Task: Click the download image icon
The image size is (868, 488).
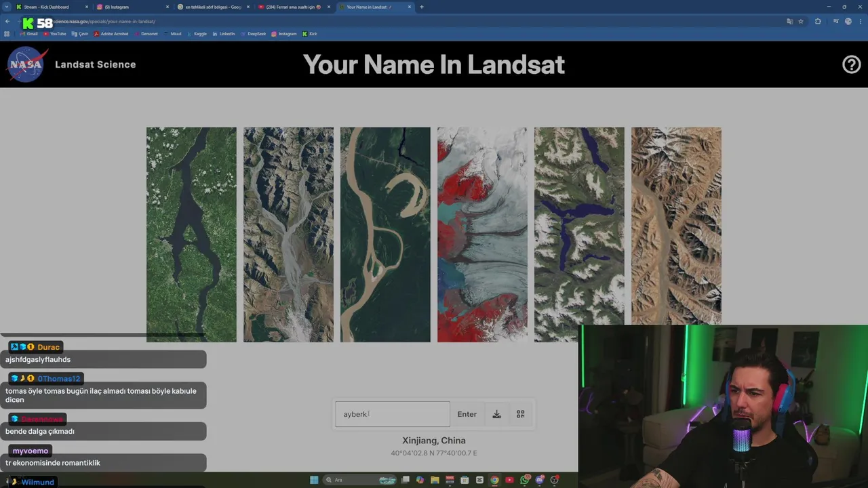Action: point(496,414)
